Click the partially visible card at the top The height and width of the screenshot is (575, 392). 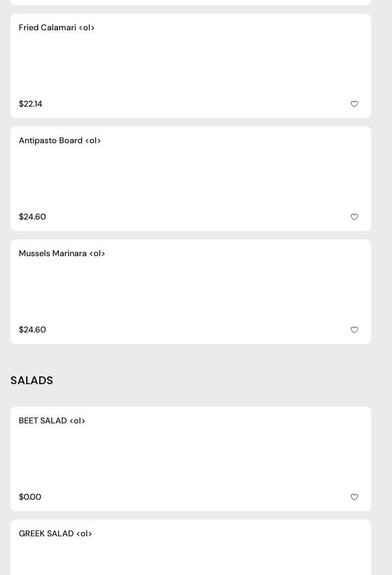pyautogui.click(x=191, y=2)
